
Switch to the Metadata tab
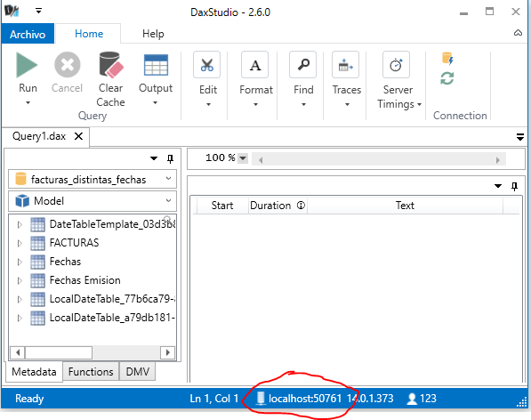(x=34, y=372)
